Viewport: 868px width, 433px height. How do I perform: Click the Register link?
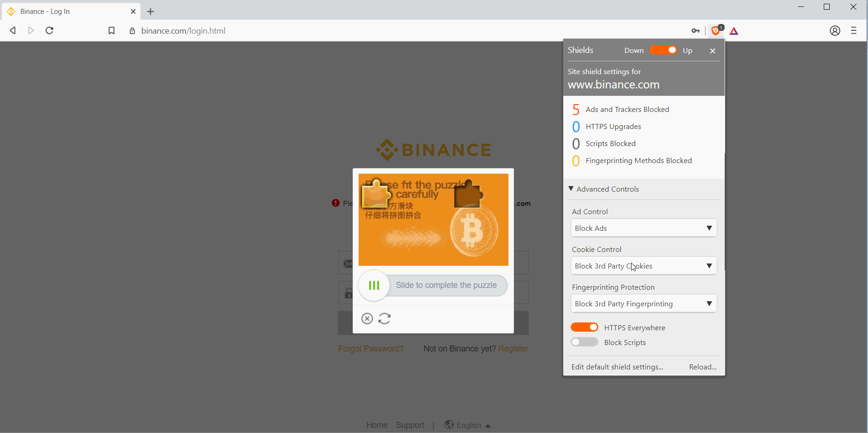[514, 349]
